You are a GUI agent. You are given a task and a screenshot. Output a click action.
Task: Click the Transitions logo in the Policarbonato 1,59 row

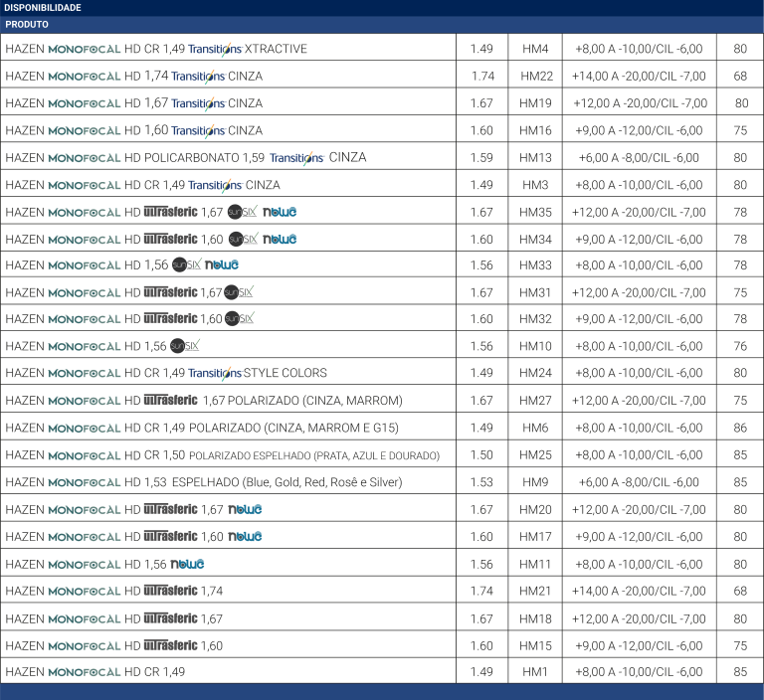296,158
